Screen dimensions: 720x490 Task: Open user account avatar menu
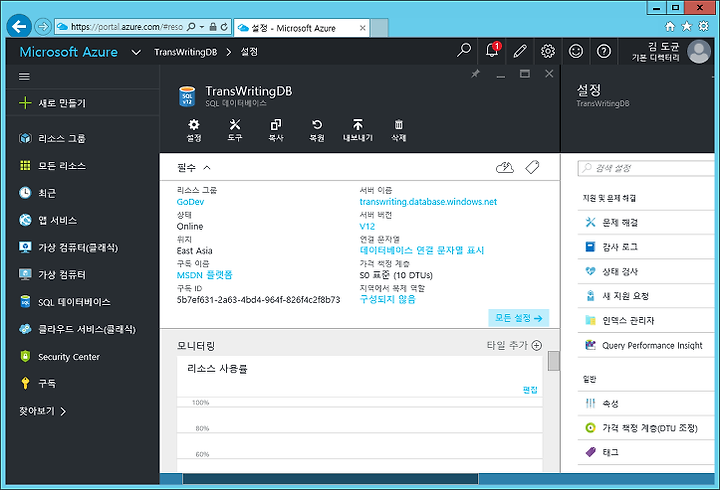(699, 51)
